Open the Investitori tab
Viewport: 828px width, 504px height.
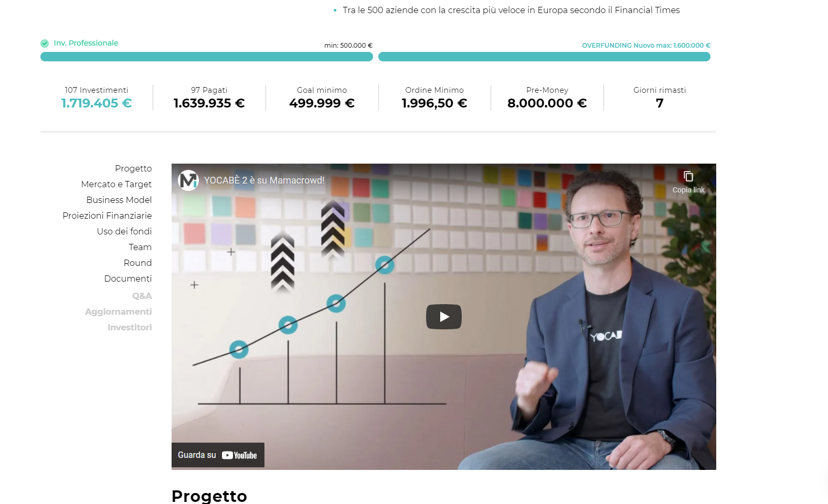(x=130, y=327)
